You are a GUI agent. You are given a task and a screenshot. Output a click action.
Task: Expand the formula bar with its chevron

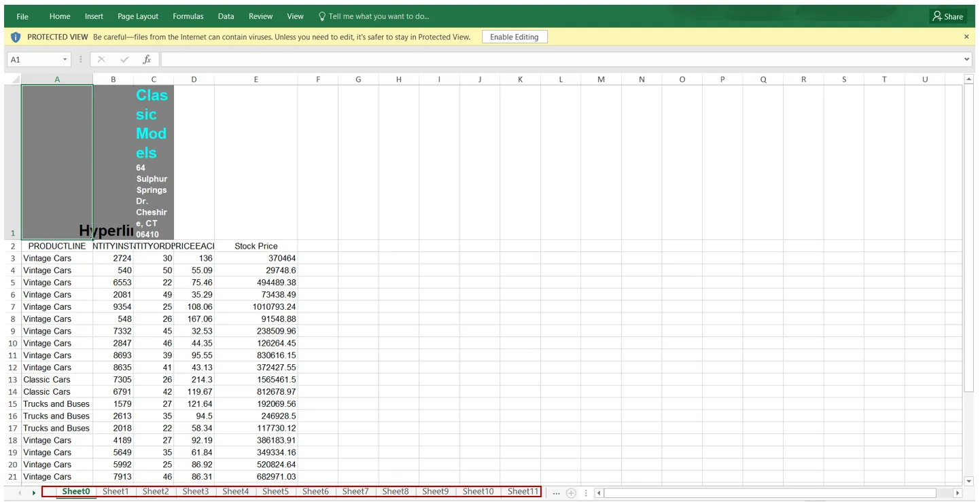[968, 60]
